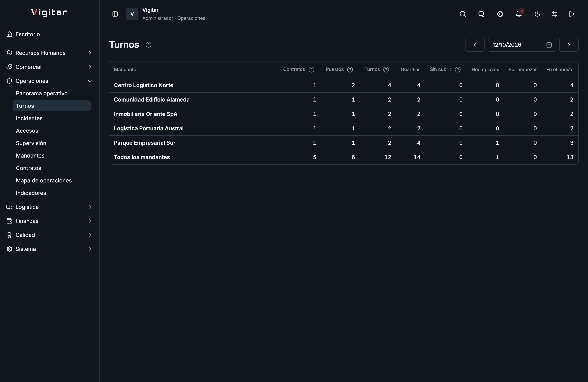The width and height of the screenshot is (588, 382).
Task: Open Accesos submenu item
Action: pos(52,131)
